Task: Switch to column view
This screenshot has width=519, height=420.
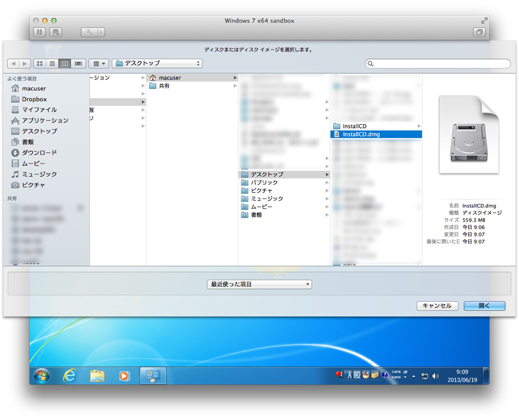Action: 65,63
